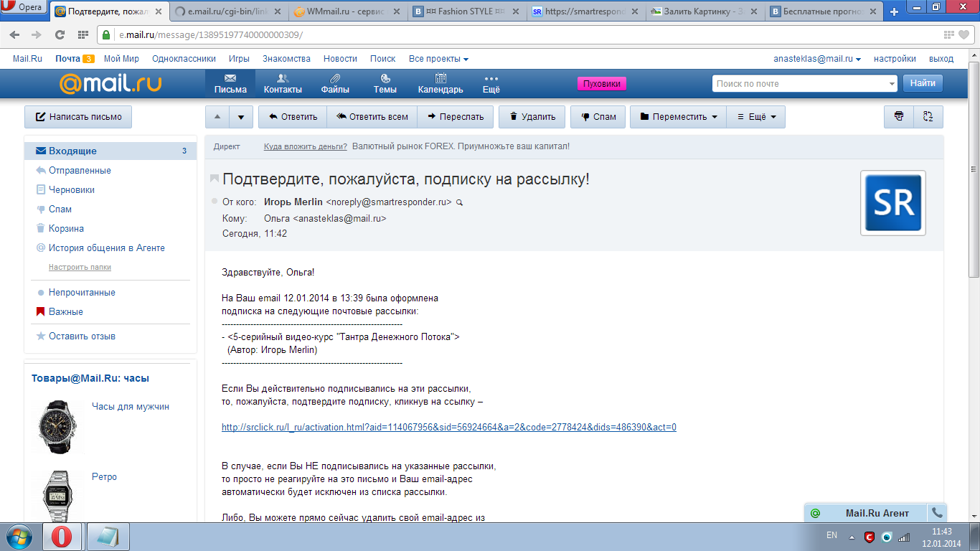The image size is (980, 551).
Task: Click the green @ icon in Mail.Ru Агент bar
Action: click(x=815, y=513)
